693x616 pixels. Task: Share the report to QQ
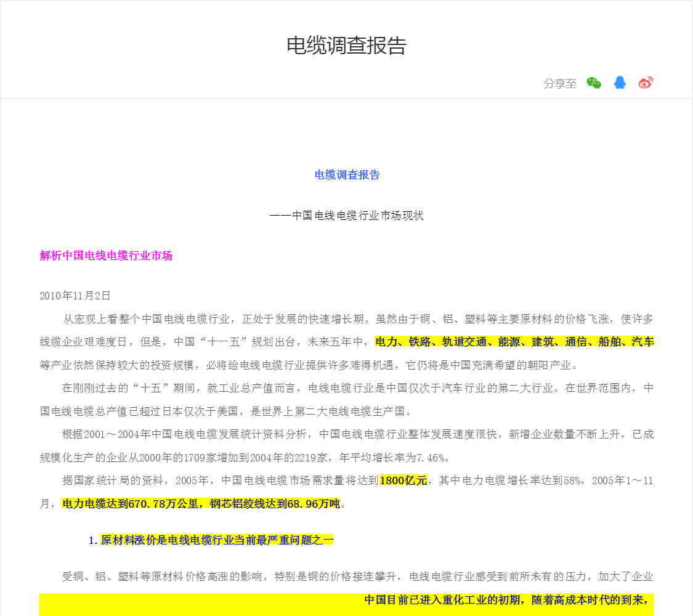(x=620, y=83)
